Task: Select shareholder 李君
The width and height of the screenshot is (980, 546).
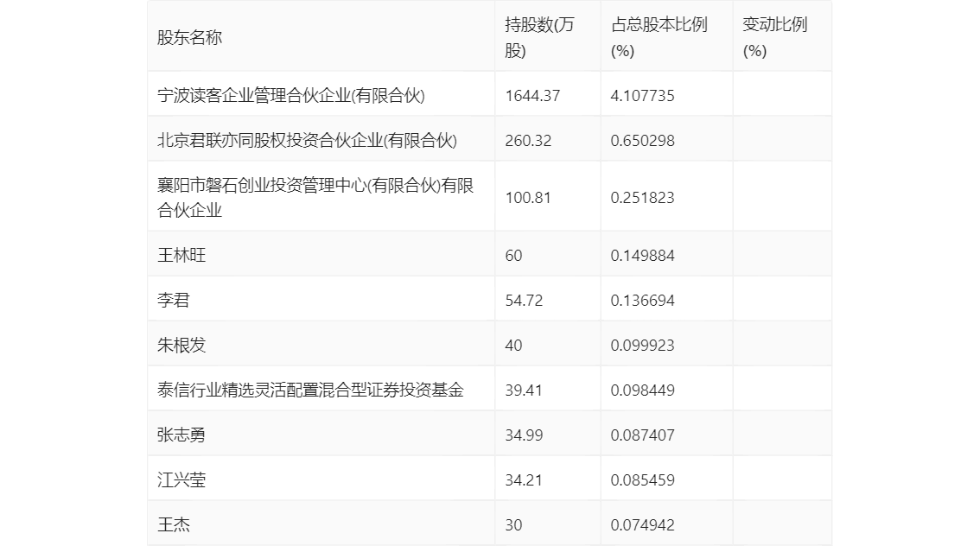Action: tap(173, 301)
